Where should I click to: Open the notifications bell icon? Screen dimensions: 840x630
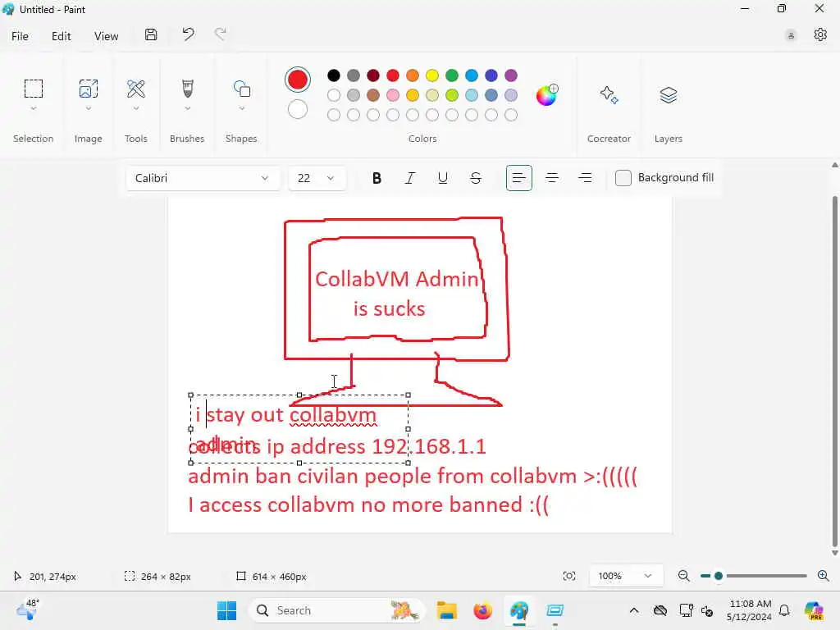tap(784, 610)
